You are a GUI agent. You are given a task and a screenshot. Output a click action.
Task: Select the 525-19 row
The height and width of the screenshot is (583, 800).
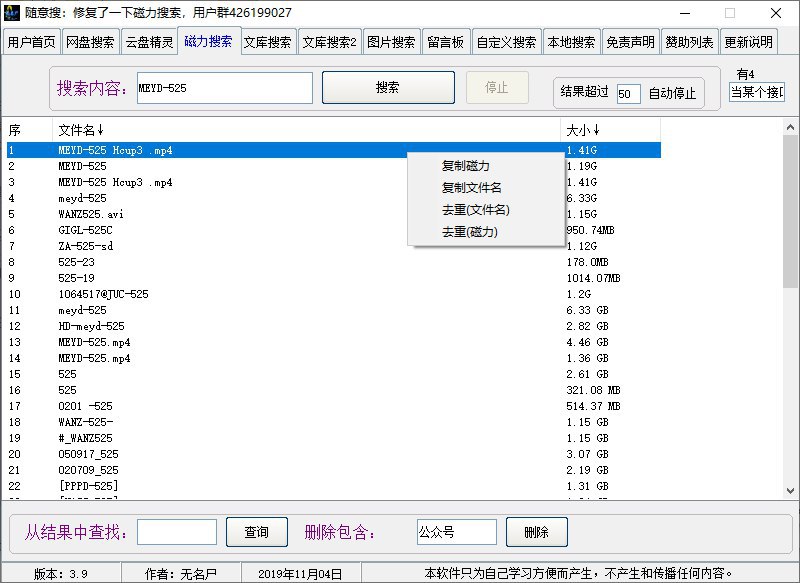tap(334, 278)
